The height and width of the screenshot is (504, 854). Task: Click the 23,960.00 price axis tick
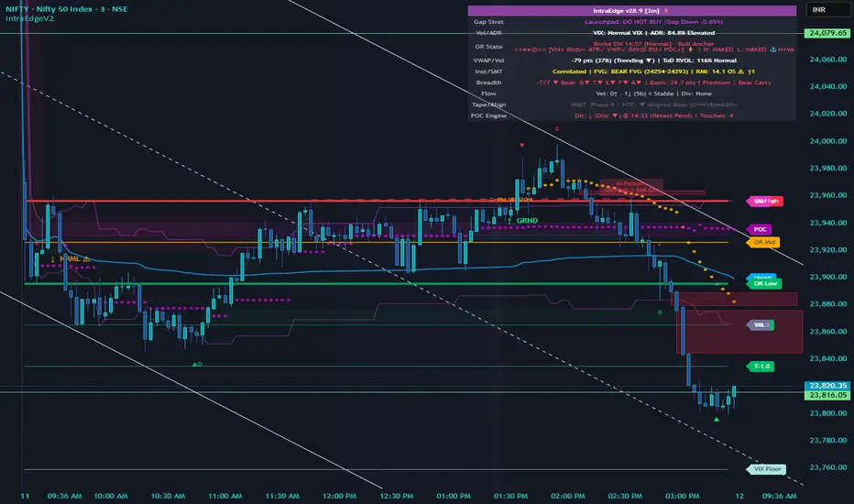pyautogui.click(x=827, y=195)
